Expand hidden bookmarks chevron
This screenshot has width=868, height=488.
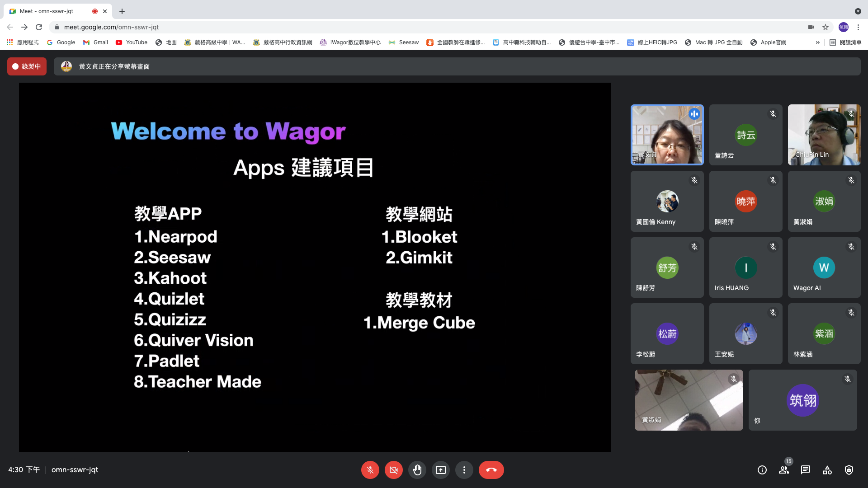click(x=817, y=42)
